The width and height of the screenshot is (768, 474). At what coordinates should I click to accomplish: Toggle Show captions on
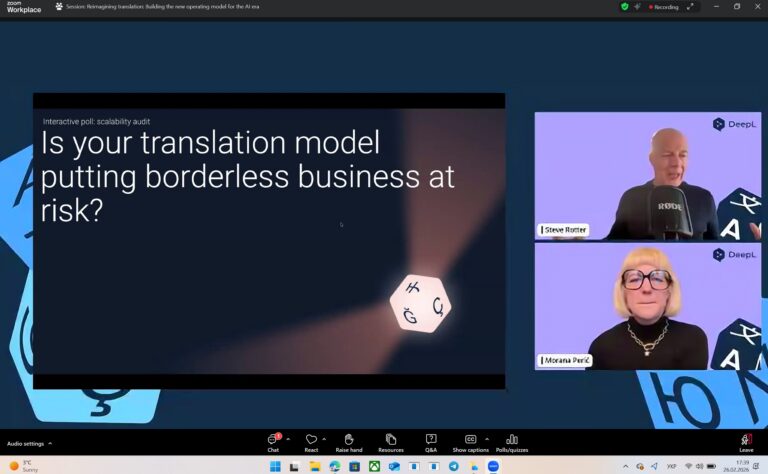470,440
